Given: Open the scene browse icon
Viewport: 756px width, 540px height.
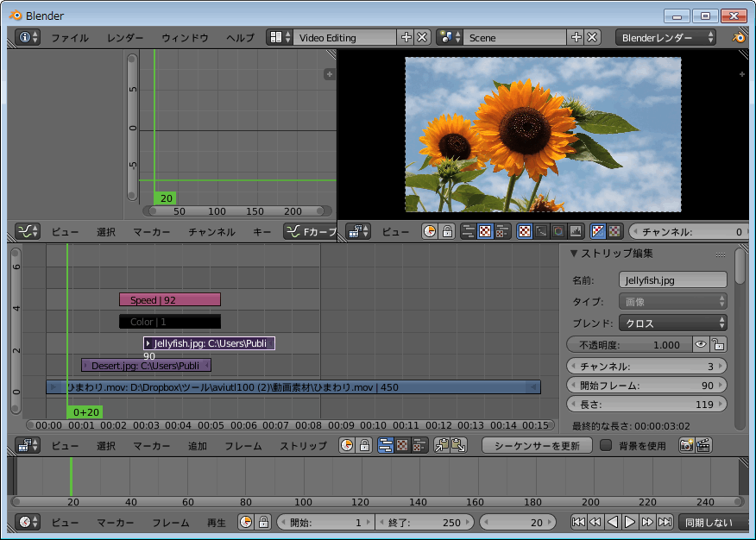Looking at the screenshot, I should pos(450,38).
